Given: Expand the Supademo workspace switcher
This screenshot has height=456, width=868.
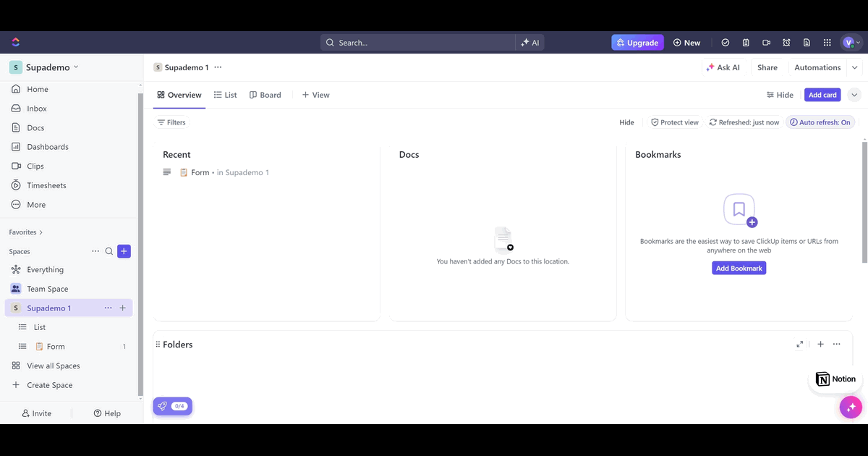Looking at the screenshot, I should click(x=45, y=67).
